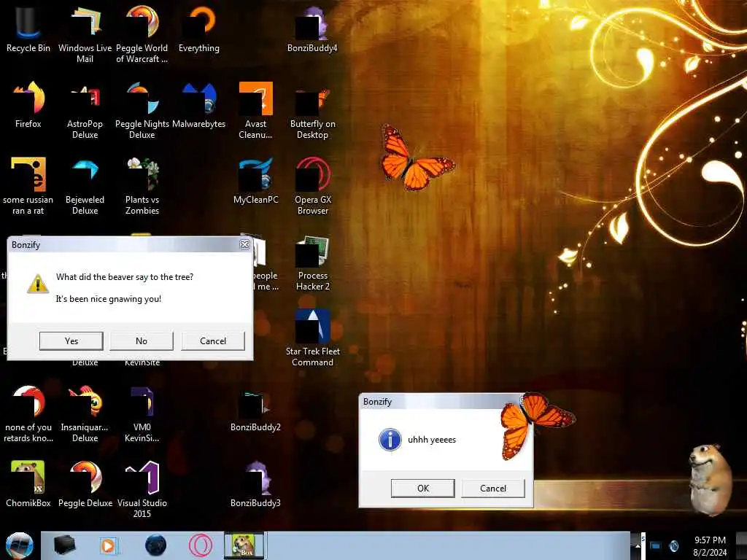
Task: Open the Windows Start menu
Action: pyautogui.click(x=19, y=545)
